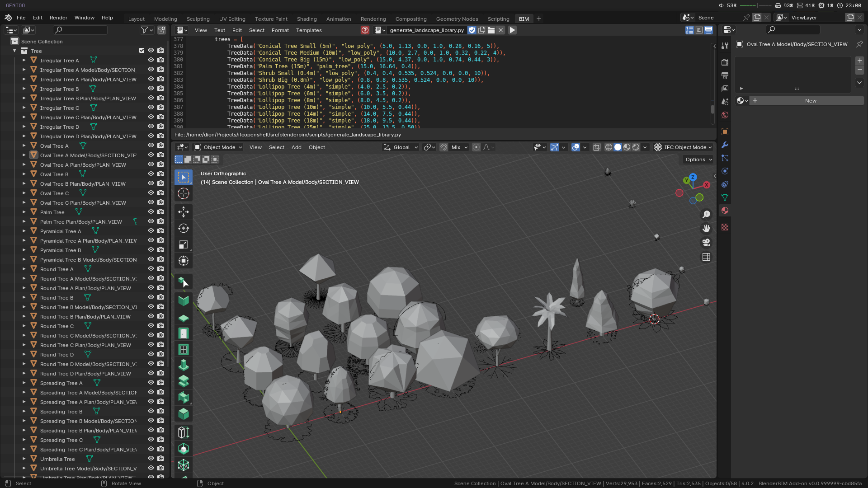Open the World properties tab
Viewport: 868px width, 488px height.
click(x=725, y=115)
